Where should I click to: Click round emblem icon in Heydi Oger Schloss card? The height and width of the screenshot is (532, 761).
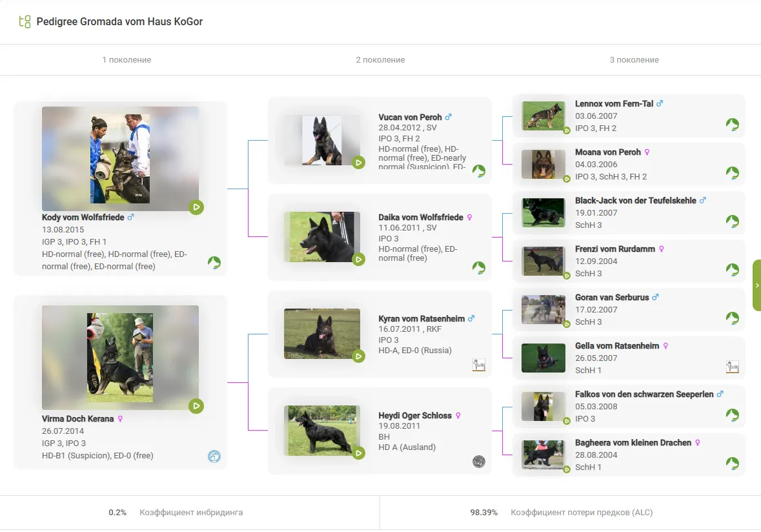[x=478, y=462]
